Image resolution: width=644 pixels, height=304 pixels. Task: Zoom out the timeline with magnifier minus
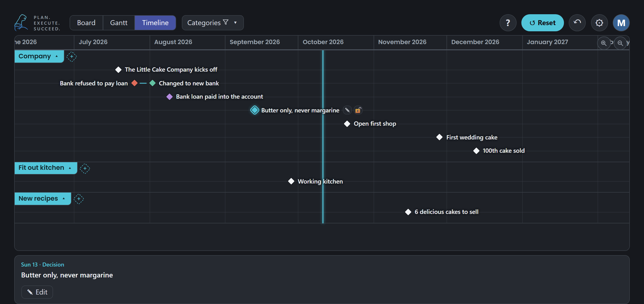[x=620, y=43]
